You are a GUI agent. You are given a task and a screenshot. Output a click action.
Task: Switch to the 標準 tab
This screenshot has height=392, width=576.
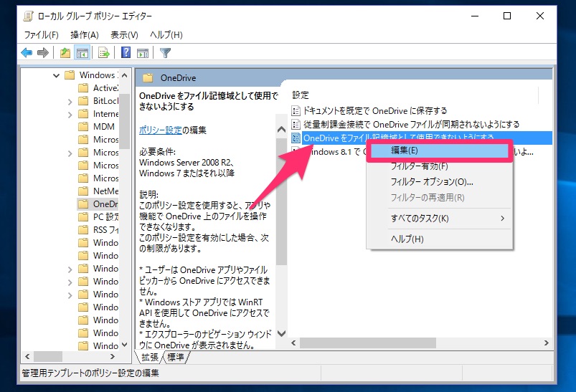click(x=176, y=357)
